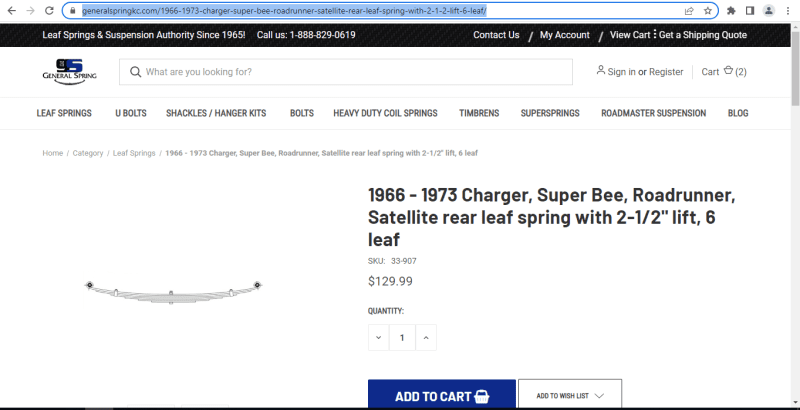
Task: Reload the page
Action: [x=49, y=10]
